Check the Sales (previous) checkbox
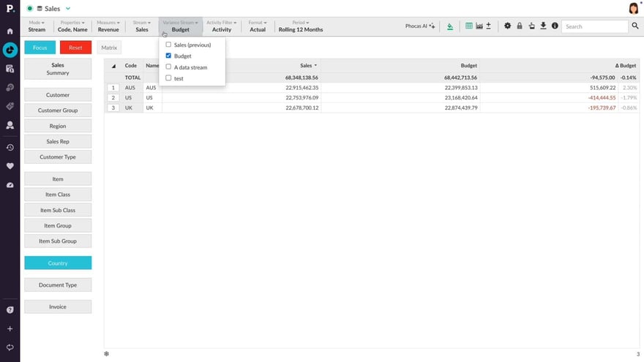Image resolution: width=644 pixels, height=362 pixels. [169, 45]
